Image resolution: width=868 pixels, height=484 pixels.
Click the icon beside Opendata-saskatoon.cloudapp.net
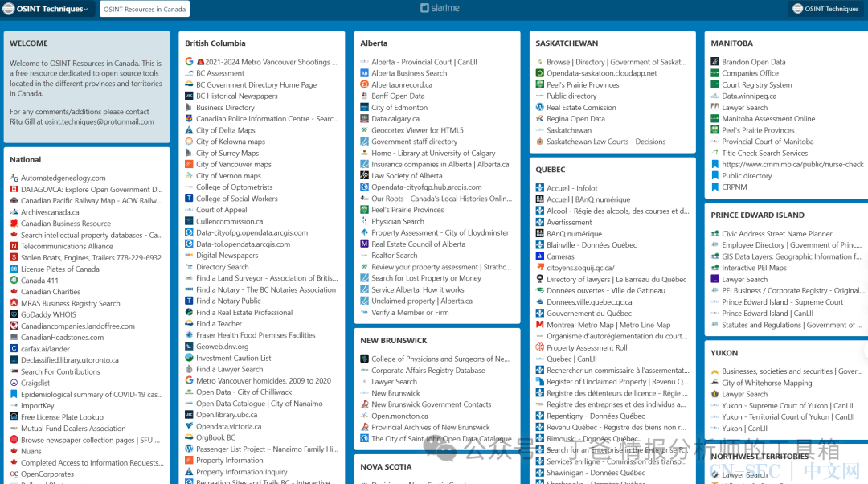540,73
